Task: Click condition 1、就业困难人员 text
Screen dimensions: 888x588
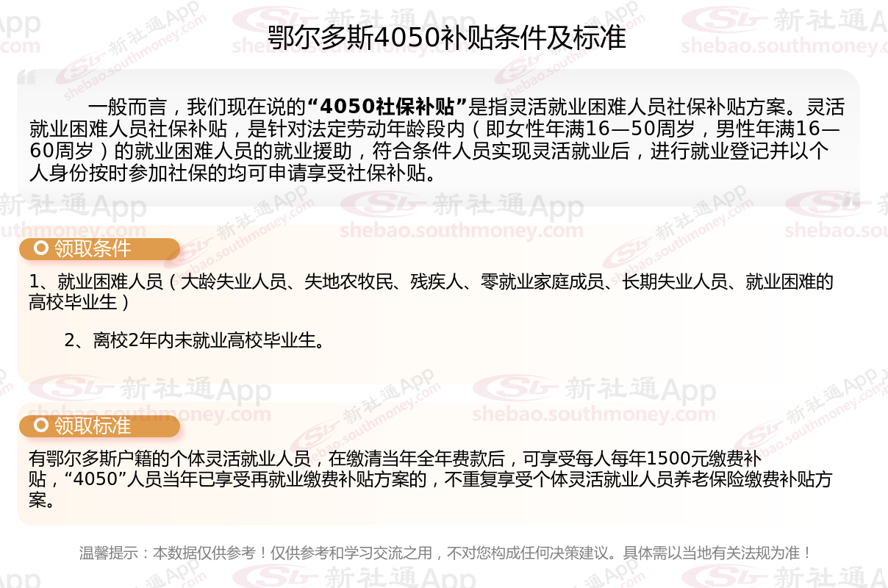Action: click(431, 292)
